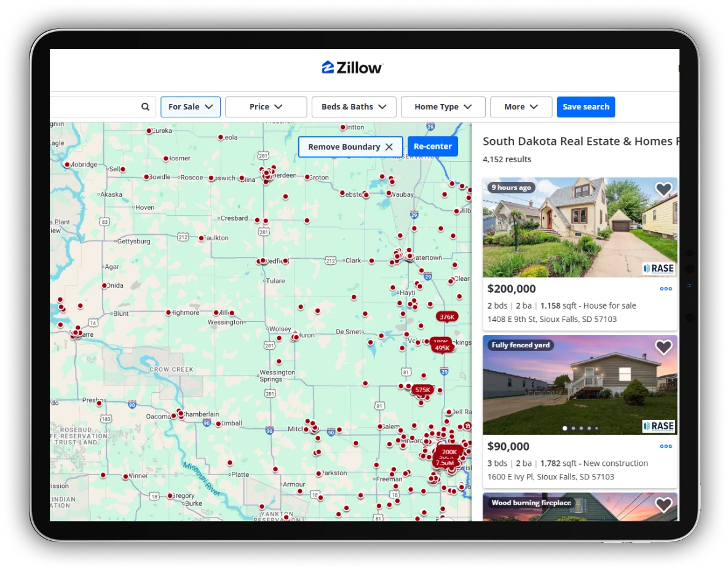Screen dimensions: 728x571
Task: Click the listing dot at Faulkton
Action: click(201, 238)
